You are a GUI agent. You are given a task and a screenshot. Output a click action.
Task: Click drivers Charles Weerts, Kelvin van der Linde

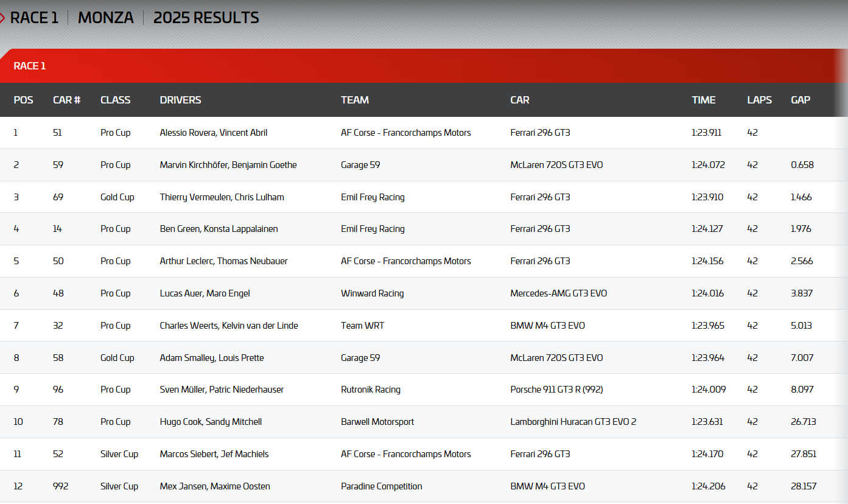coord(229,326)
